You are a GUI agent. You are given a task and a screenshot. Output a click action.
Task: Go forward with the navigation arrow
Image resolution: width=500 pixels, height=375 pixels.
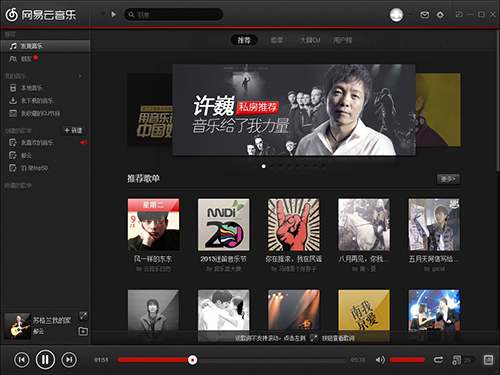[114, 15]
